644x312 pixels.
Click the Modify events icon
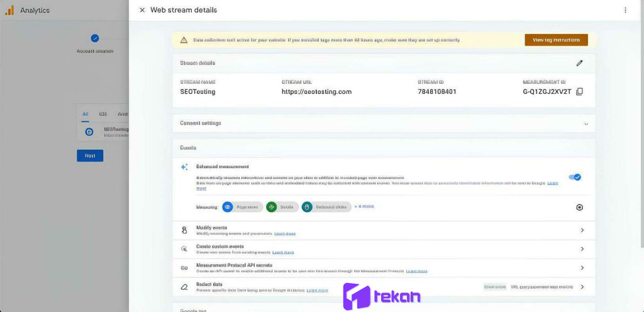click(184, 230)
